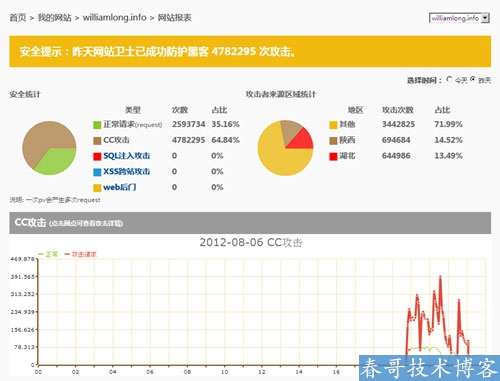Click 攻击请求 legend in CC attack chart

point(80,254)
